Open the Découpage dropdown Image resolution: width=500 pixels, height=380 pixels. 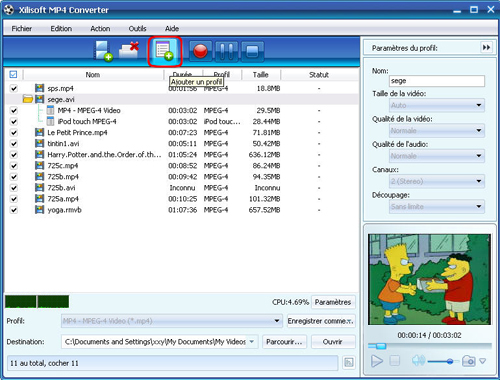437,206
